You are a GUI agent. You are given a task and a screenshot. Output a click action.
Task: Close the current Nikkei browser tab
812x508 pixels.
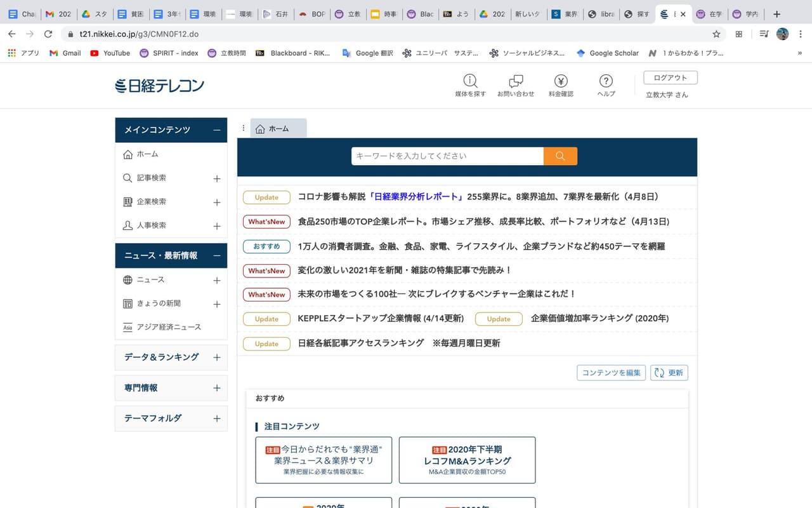coord(683,14)
